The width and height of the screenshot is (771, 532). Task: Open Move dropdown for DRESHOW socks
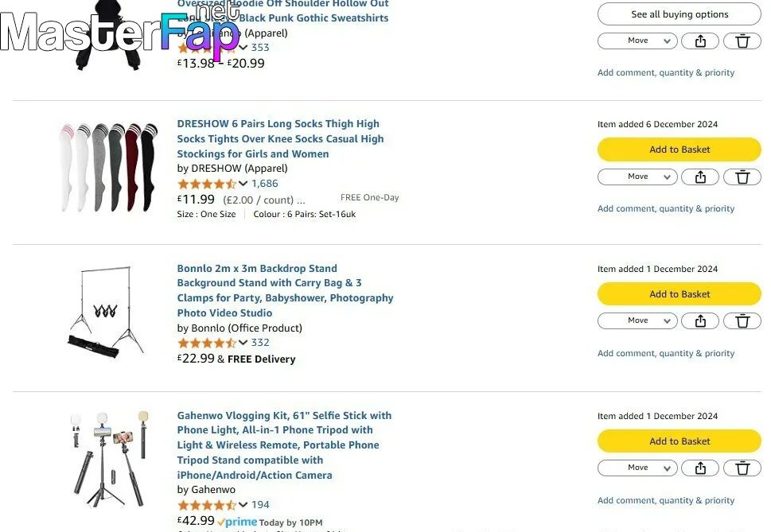pyautogui.click(x=637, y=177)
